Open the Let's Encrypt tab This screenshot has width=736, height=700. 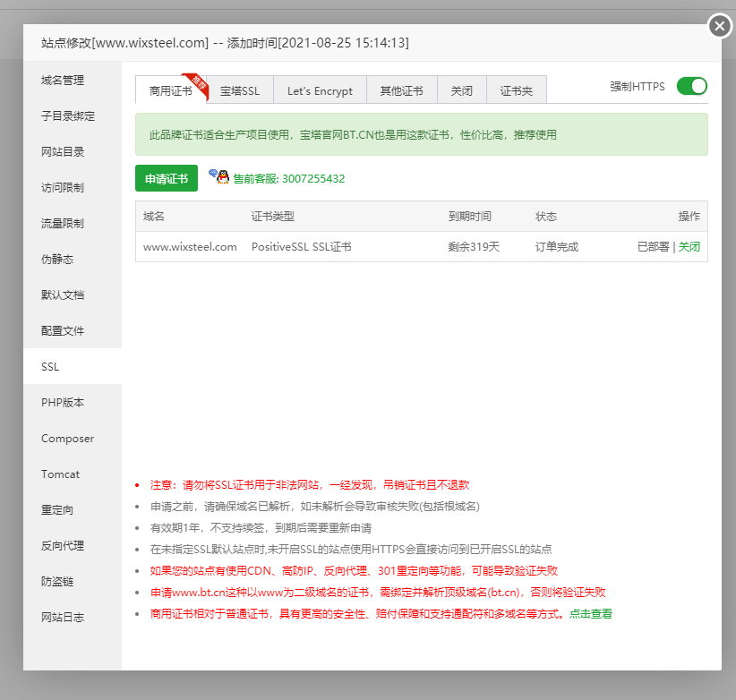click(x=320, y=90)
